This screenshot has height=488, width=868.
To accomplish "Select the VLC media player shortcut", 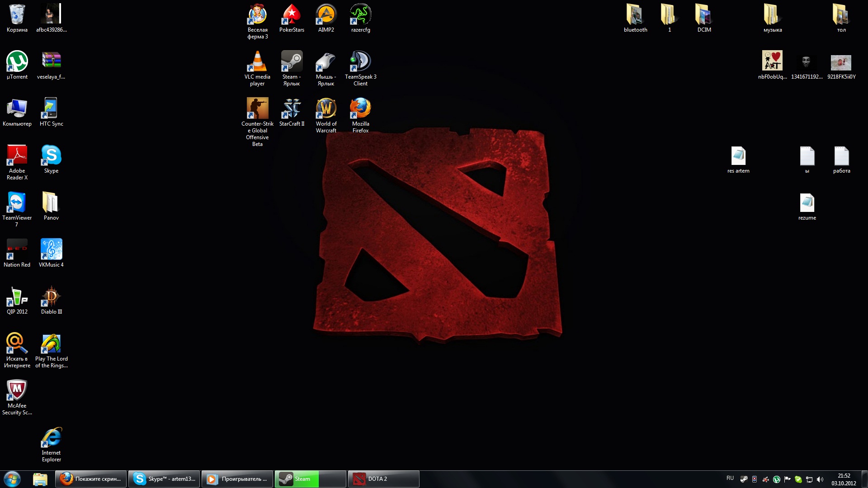I will [x=258, y=68].
